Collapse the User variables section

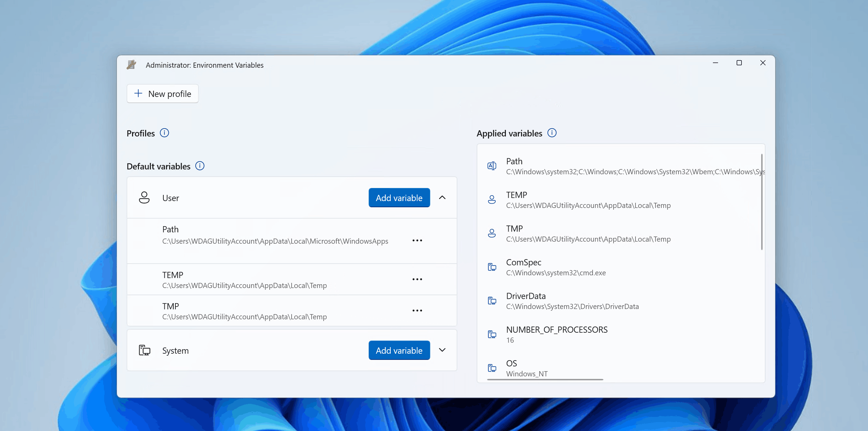click(442, 198)
